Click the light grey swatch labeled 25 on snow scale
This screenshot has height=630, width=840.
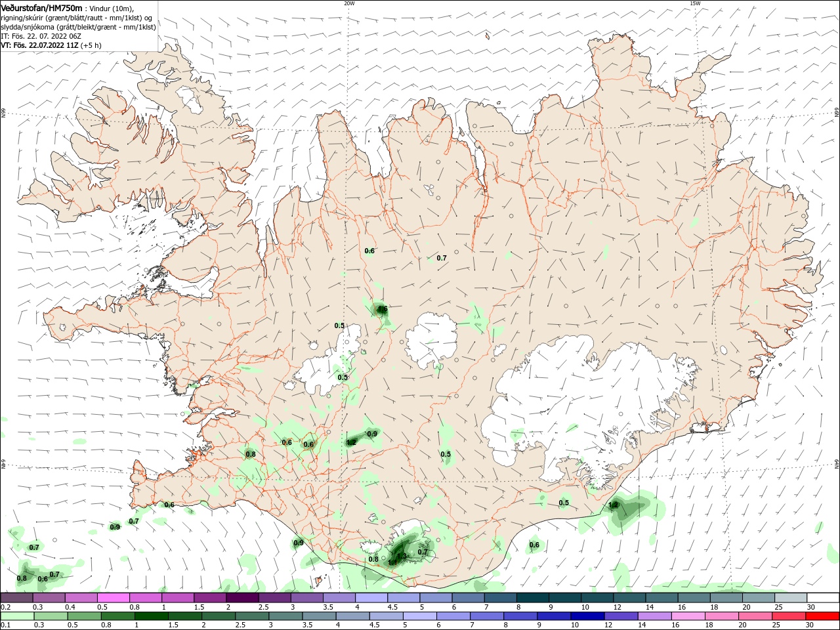click(791, 598)
